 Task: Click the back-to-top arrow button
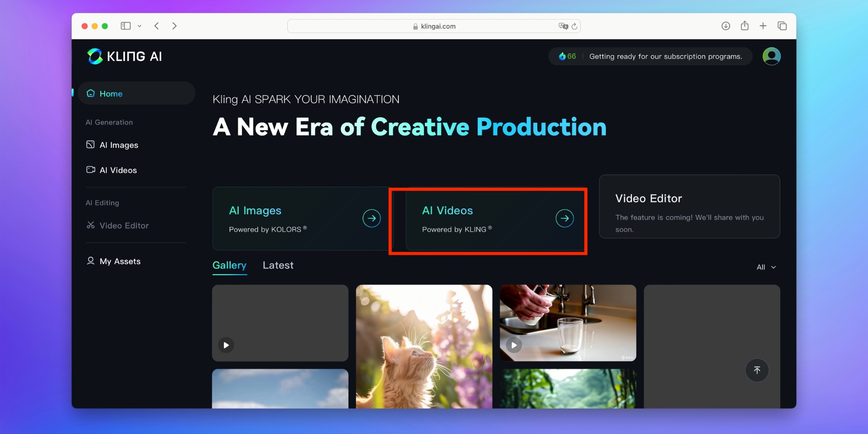[757, 370]
